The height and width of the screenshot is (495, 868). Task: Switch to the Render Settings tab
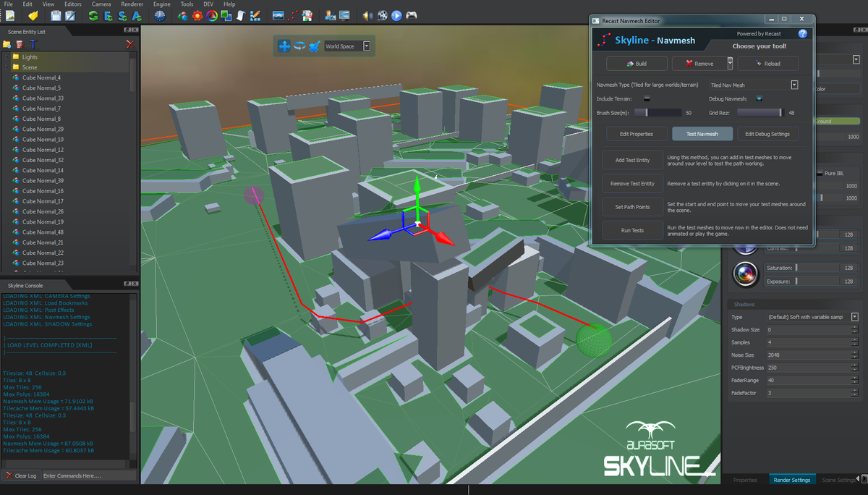[x=791, y=480]
